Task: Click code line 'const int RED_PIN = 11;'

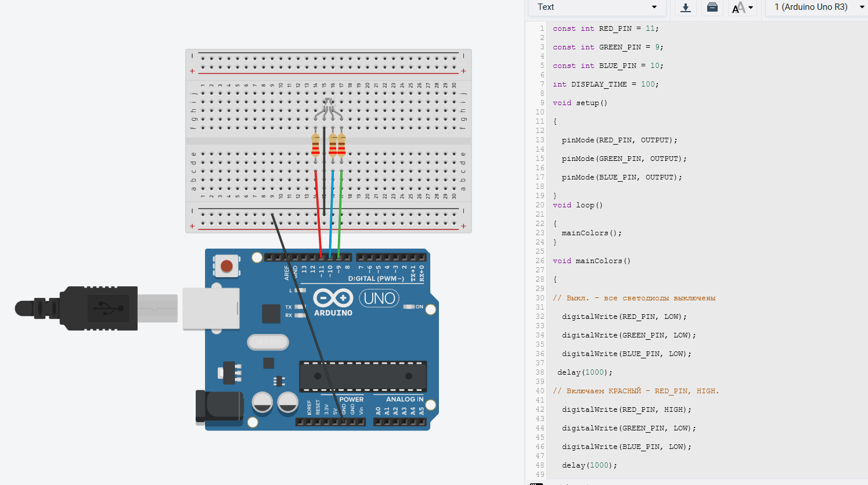Action: pyautogui.click(x=606, y=28)
